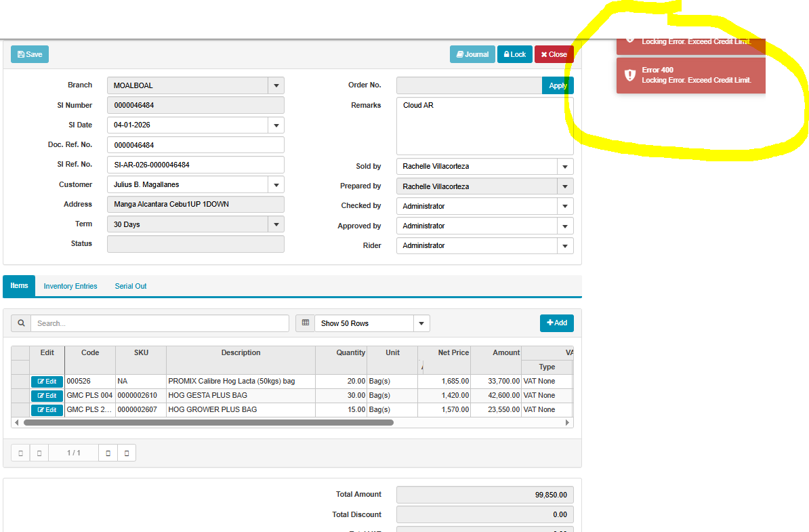Click the Save button with disk icon
Viewport: 809px width, 532px height.
coord(30,54)
